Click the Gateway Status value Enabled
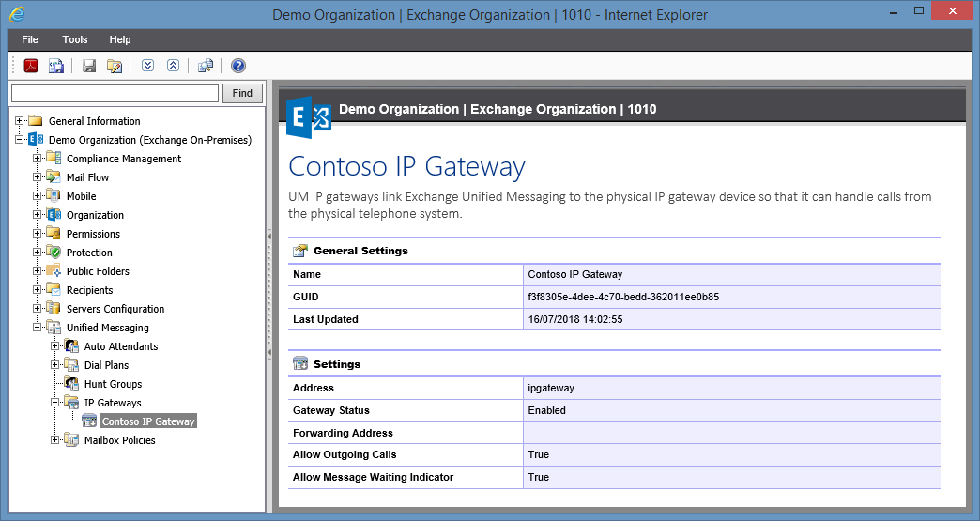The width and height of the screenshot is (980, 521). point(547,410)
